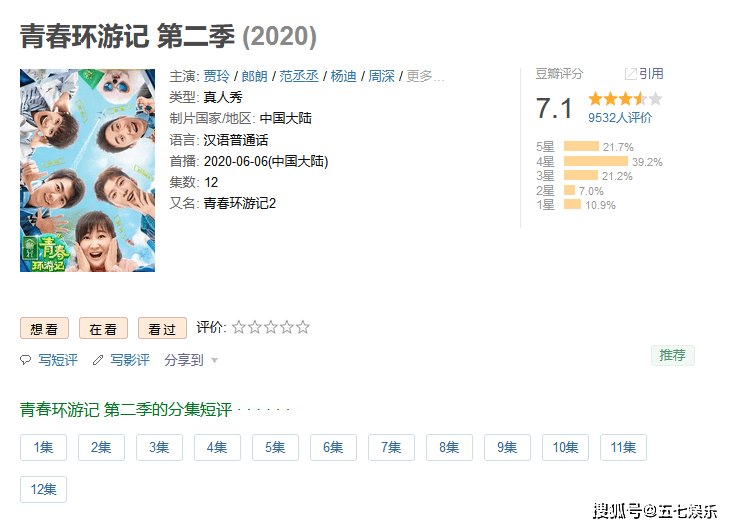732x528 pixels.
Task: Rate one star in 评价
Action: pos(239,327)
